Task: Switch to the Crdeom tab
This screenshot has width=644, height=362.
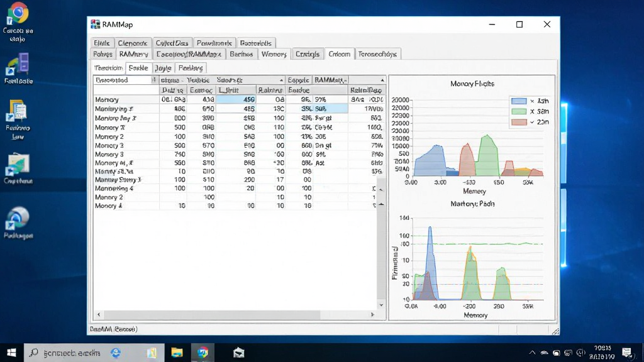Action: (339, 54)
